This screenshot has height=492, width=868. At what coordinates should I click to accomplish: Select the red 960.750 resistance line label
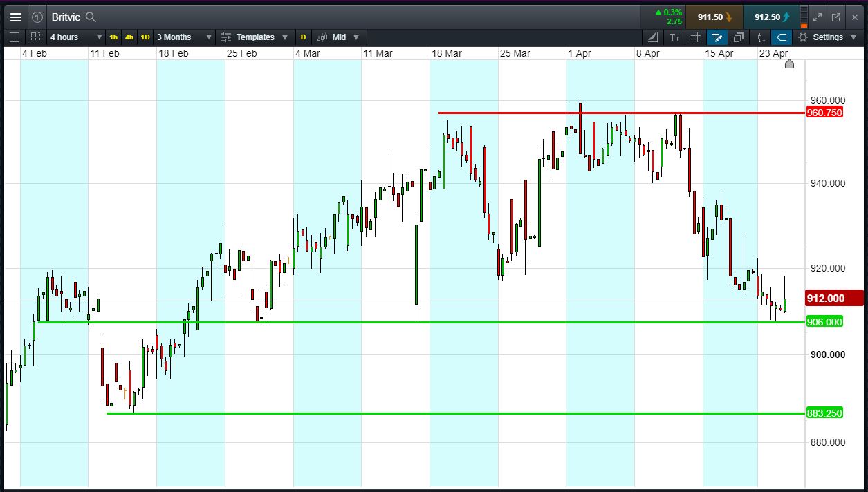(x=824, y=113)
